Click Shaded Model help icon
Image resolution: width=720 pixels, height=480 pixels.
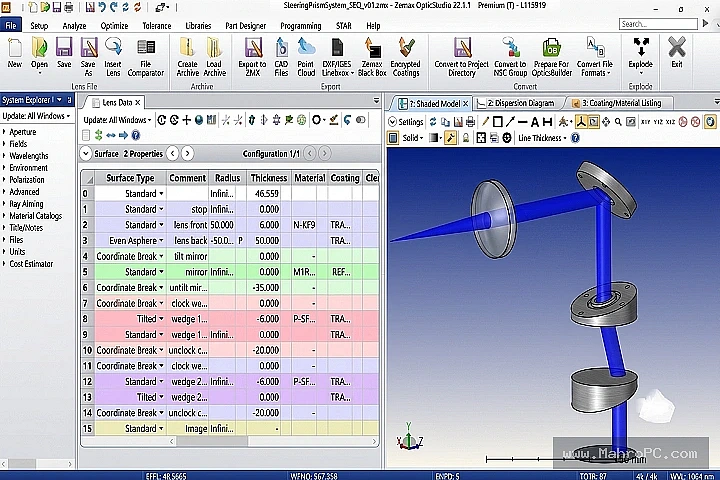(575, 138)
